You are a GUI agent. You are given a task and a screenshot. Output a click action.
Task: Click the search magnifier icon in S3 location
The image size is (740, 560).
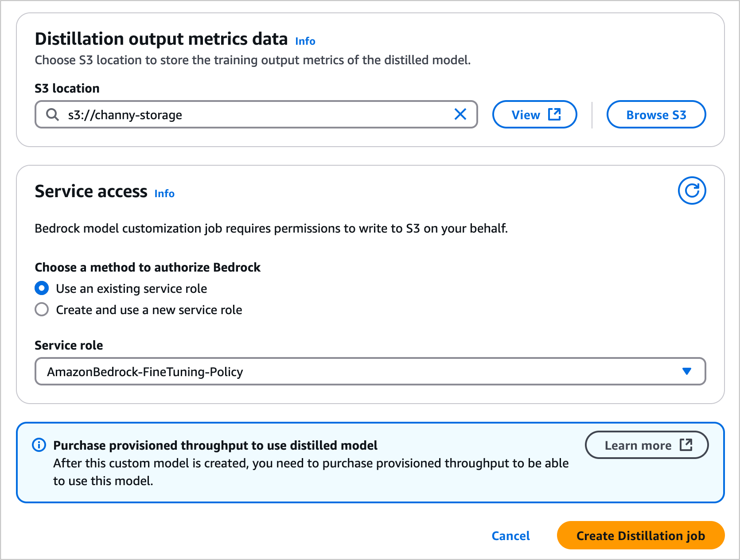pyautogui.click(x=53, y=115)
